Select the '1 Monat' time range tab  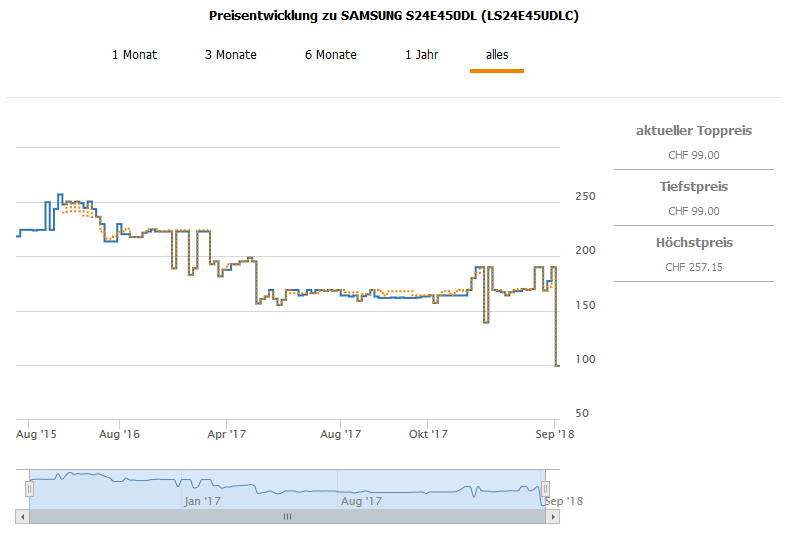pyautogui.click(x=134, y=55)
